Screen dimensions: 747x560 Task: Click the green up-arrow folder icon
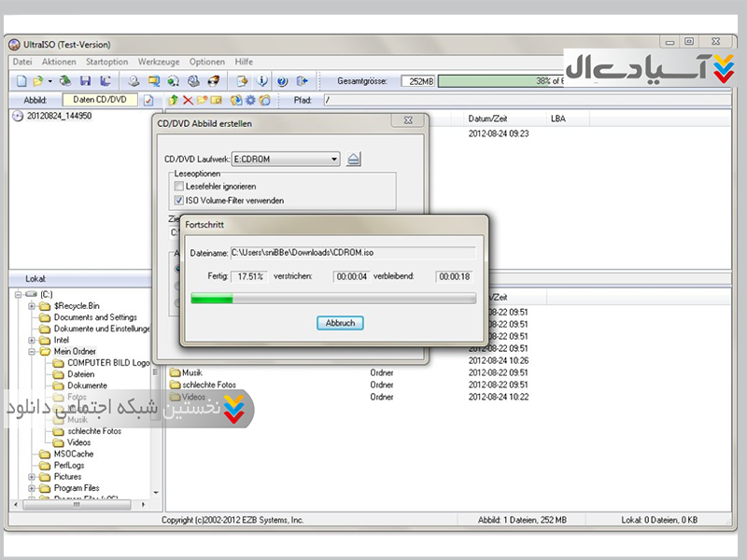(174, 100)
